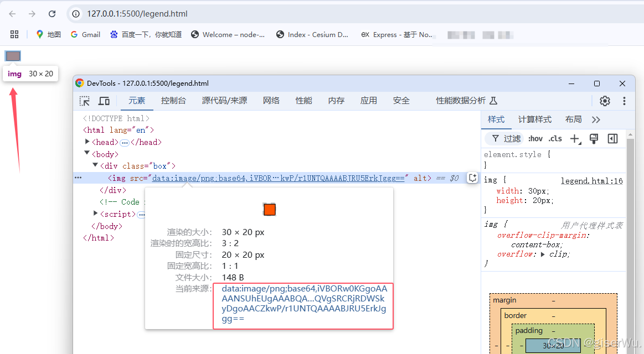Viewport: 644px width, 354px height.
Task: Open the Chrome apps grid
Action: coord(14,34)
